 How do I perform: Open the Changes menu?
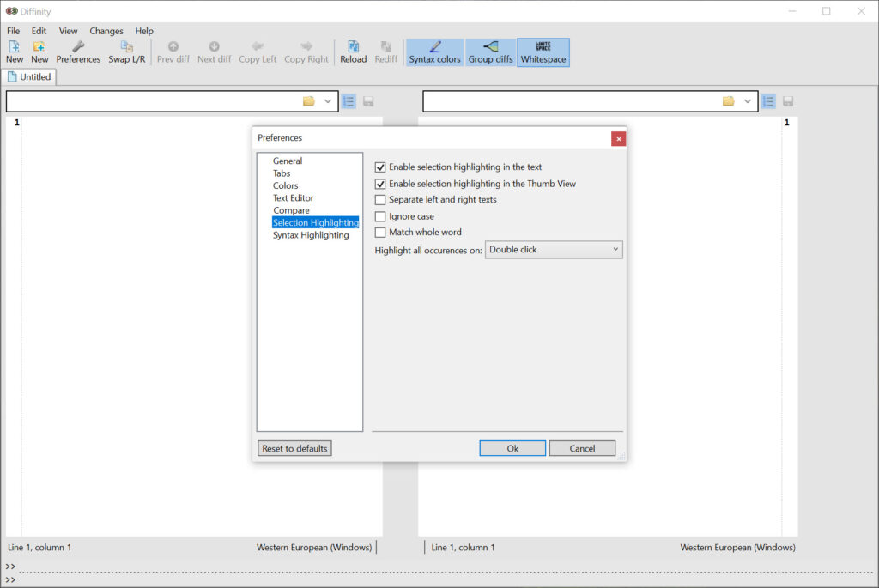pos(106,31)
